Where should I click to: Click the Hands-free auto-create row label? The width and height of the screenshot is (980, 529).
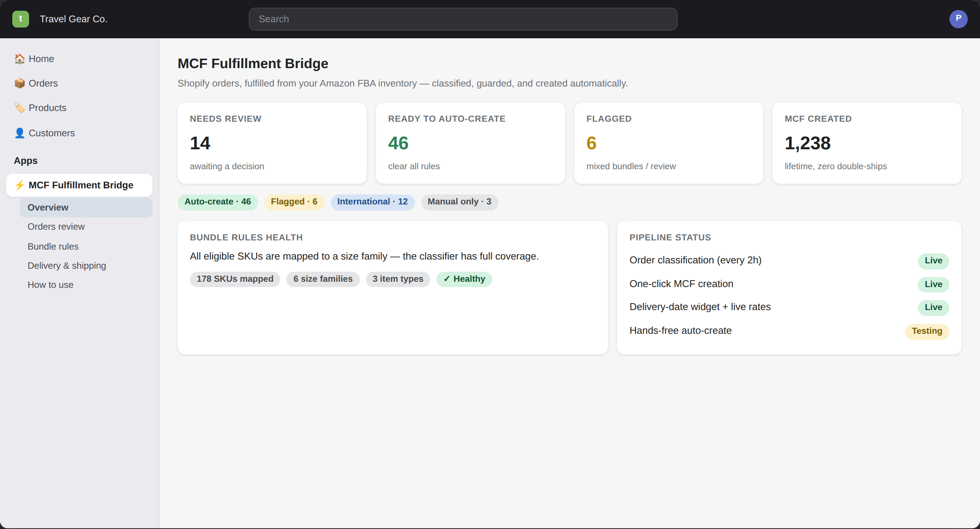tap(681, 331)
